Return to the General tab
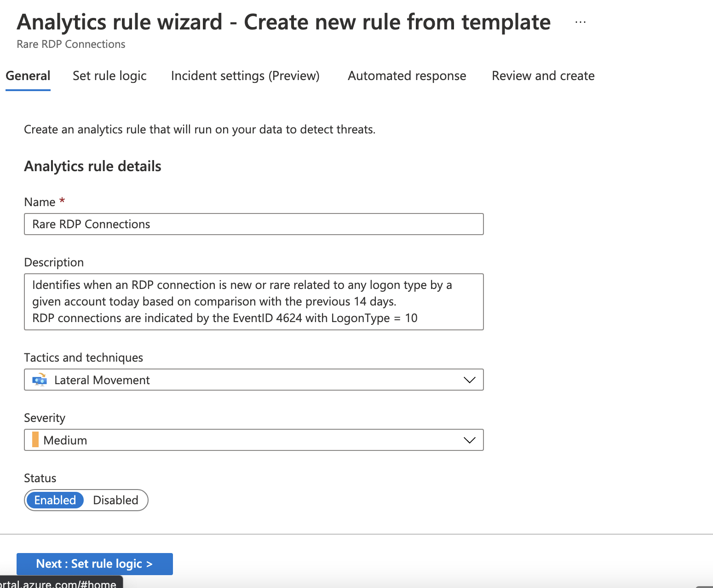This screenshot has width=713, height=588. pyautogui.click(x=28, y=75)
